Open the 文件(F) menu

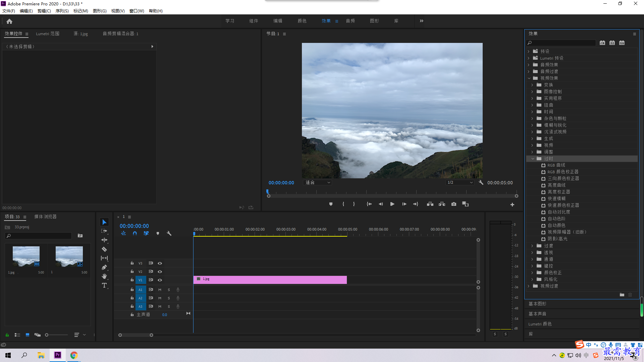coord(9,11)
